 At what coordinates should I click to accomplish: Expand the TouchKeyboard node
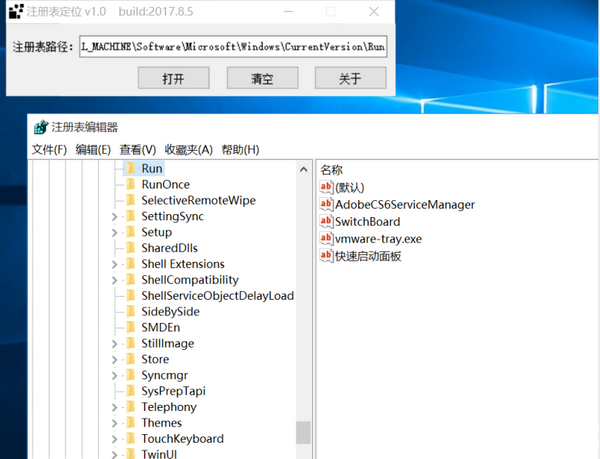click(114, 439)
